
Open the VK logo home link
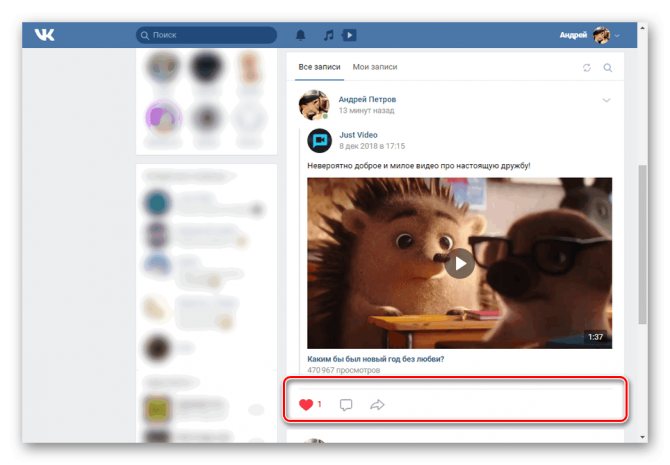[x=44, y=35]
